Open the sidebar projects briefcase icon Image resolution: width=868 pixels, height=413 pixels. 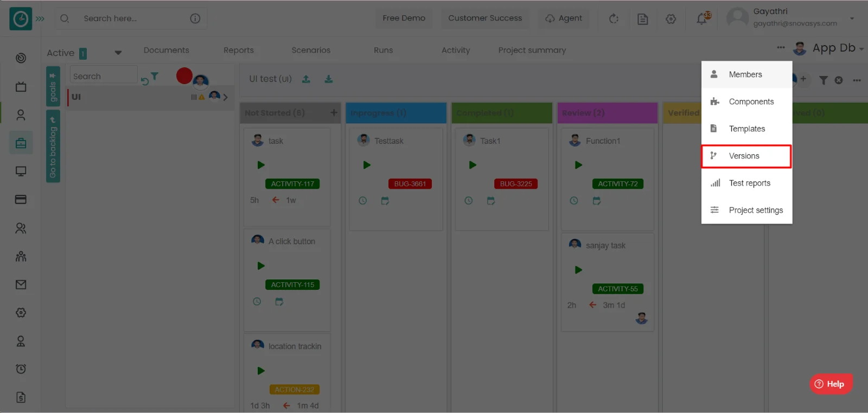[x=21, y=143]
